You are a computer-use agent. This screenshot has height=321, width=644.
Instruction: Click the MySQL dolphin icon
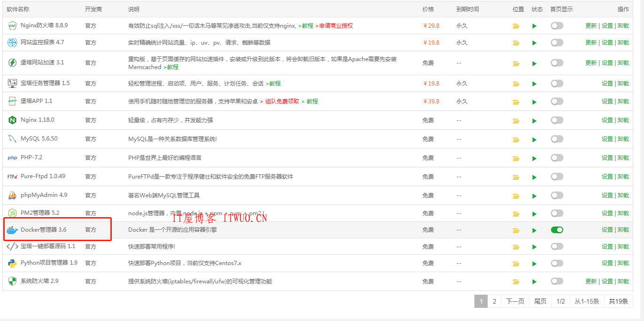tap(12, 139)
